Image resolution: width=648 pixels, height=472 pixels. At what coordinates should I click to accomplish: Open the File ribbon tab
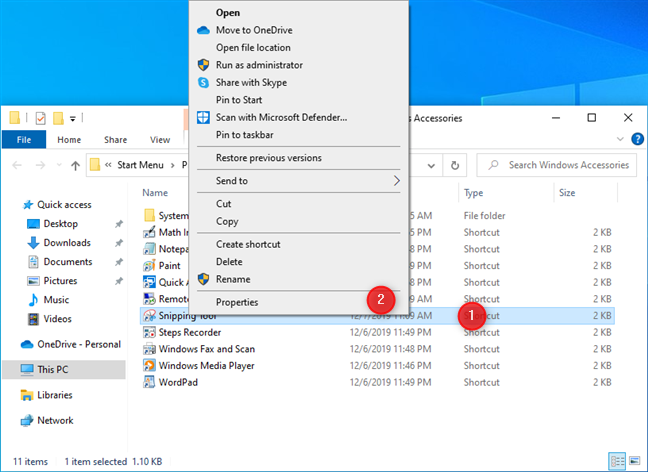tap(24, 140)
